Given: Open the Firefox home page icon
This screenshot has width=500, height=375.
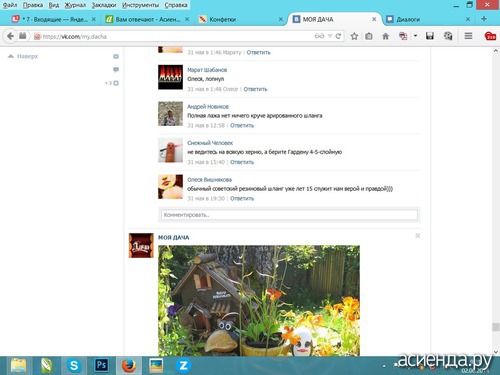Looking at the screenshot, I should click(385, 36).
